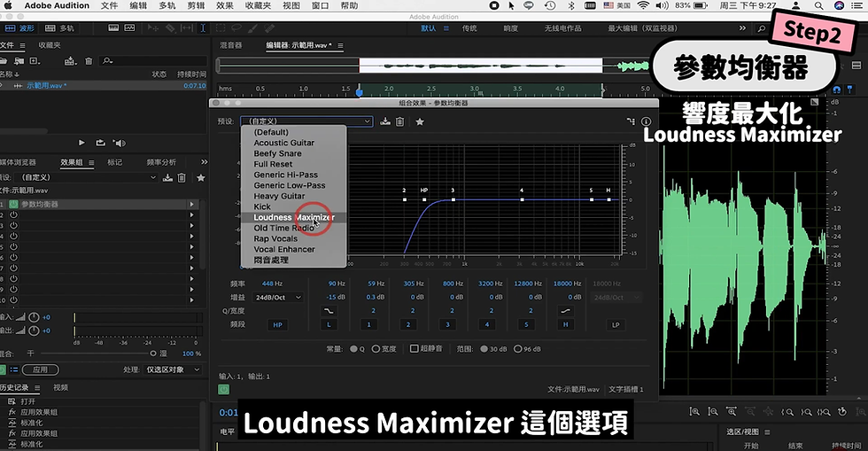Click zoom to selection icon

pyautogui.click(x=824, y=412)
